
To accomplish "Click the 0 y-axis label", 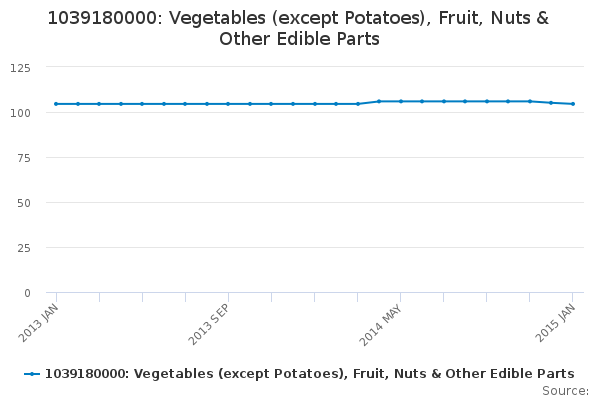I will (x=26, y=293).
